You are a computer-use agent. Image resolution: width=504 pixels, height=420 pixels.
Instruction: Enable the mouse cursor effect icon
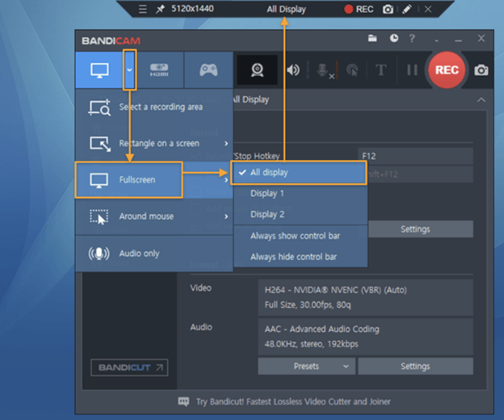click(351, 70)
